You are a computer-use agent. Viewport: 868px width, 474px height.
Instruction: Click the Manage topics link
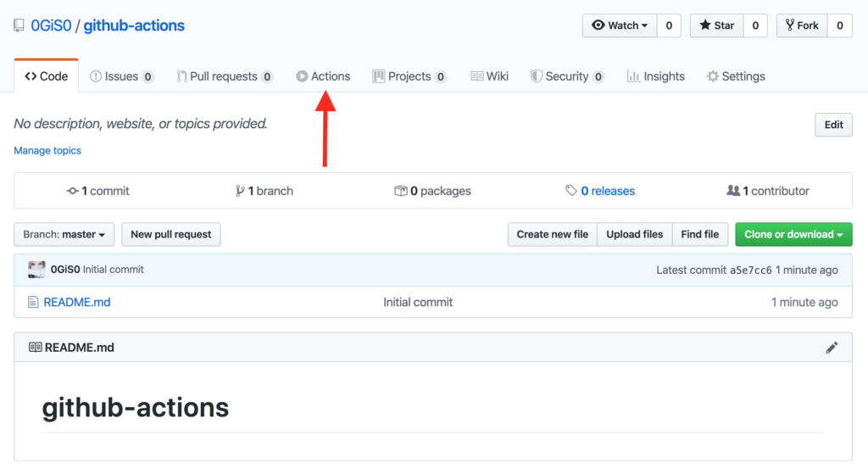[x=47, y=150]
